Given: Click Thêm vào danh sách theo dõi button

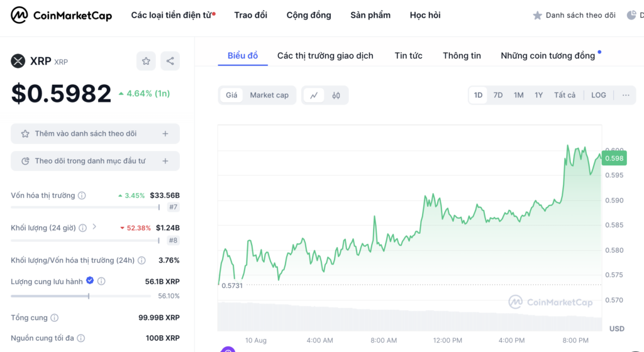Looking at the screenshot, I should pyautogui.click(x=96, y=134).
